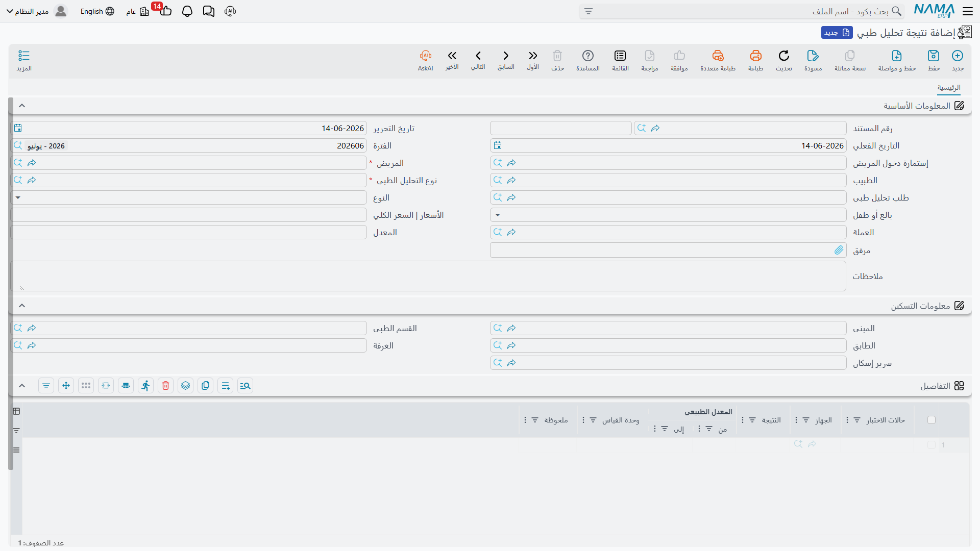
Task: Click the move arrows icon in details toolbar
Action: (66, 386)
